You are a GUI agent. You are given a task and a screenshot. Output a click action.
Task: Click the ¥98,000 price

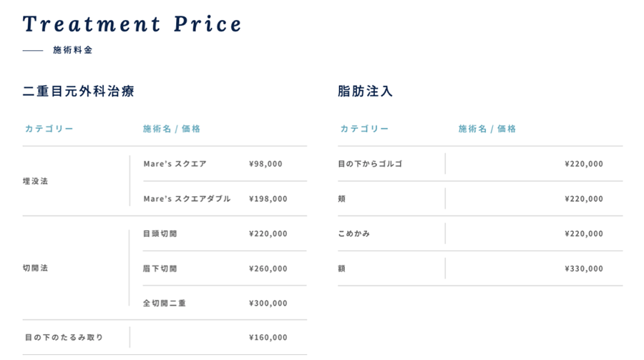point(265,164)
